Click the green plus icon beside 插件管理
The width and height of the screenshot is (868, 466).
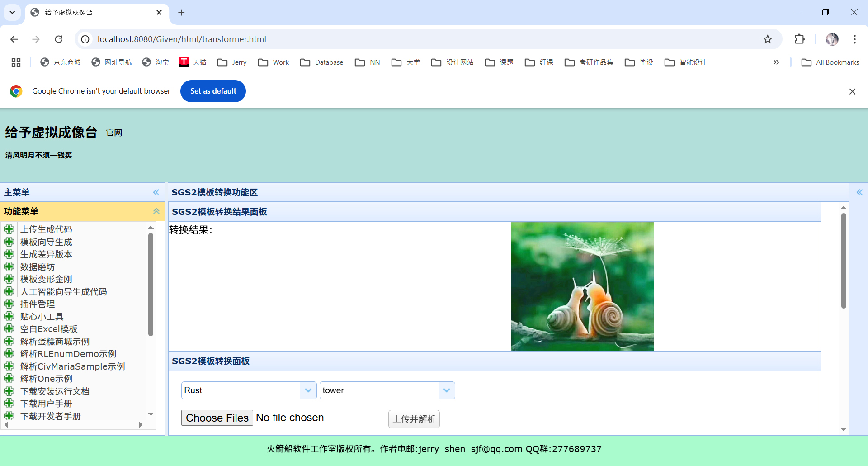(x=9, y=304)
